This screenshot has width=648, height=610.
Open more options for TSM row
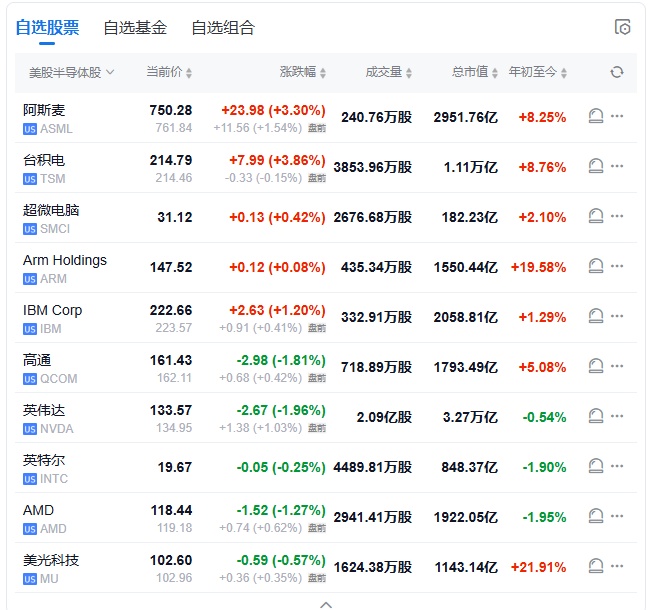(x=617, y=167)
